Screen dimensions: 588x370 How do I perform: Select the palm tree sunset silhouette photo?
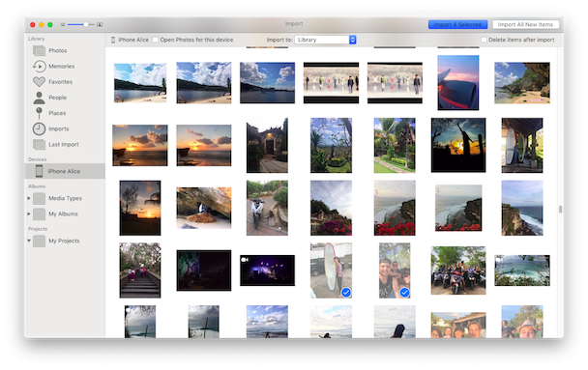point(140,208)
